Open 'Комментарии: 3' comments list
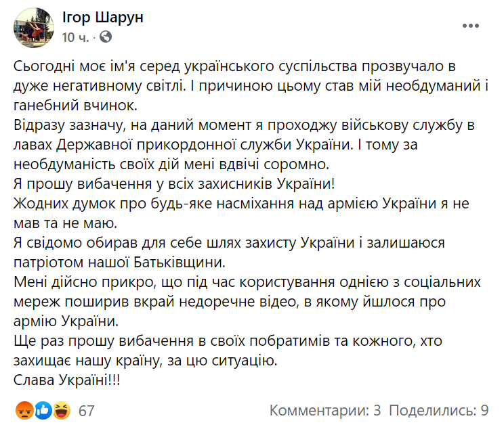The image size is (504, 427). coord(325,410)
